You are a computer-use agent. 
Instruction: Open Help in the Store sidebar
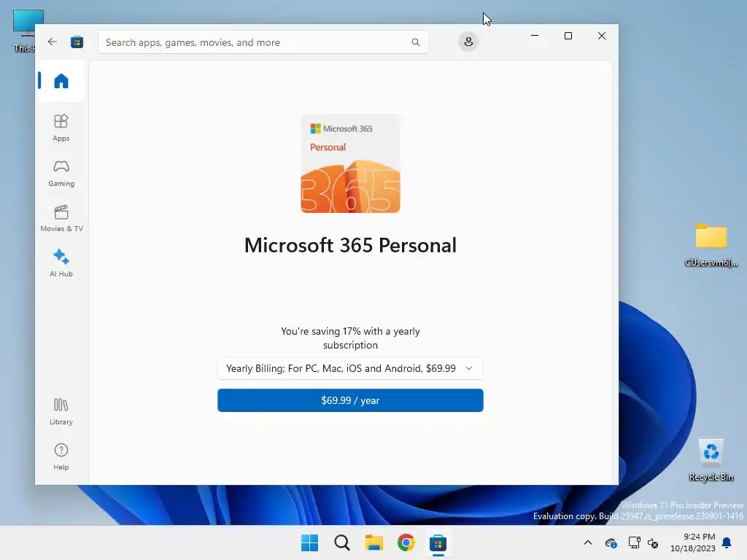tap(61, 456)
